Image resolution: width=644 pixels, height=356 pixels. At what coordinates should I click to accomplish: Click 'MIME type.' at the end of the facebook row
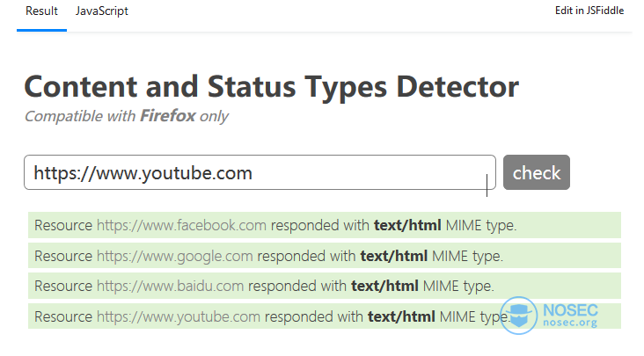coord(481,225)
